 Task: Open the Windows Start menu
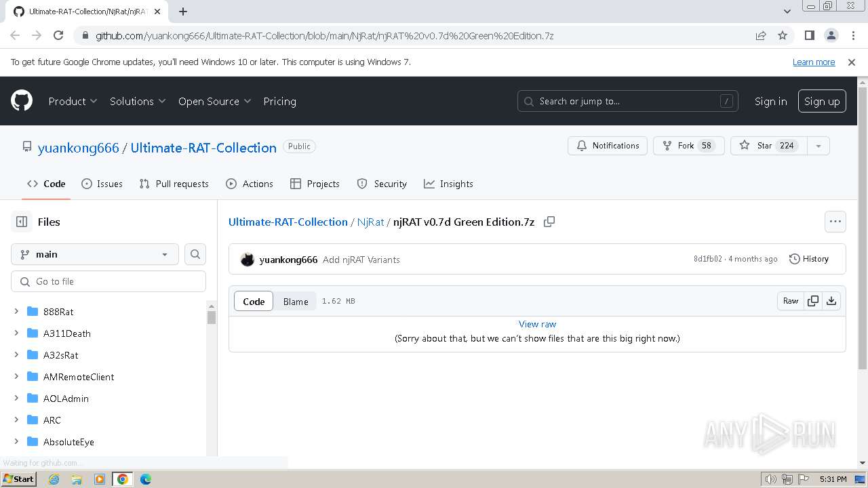click(18, 479)
